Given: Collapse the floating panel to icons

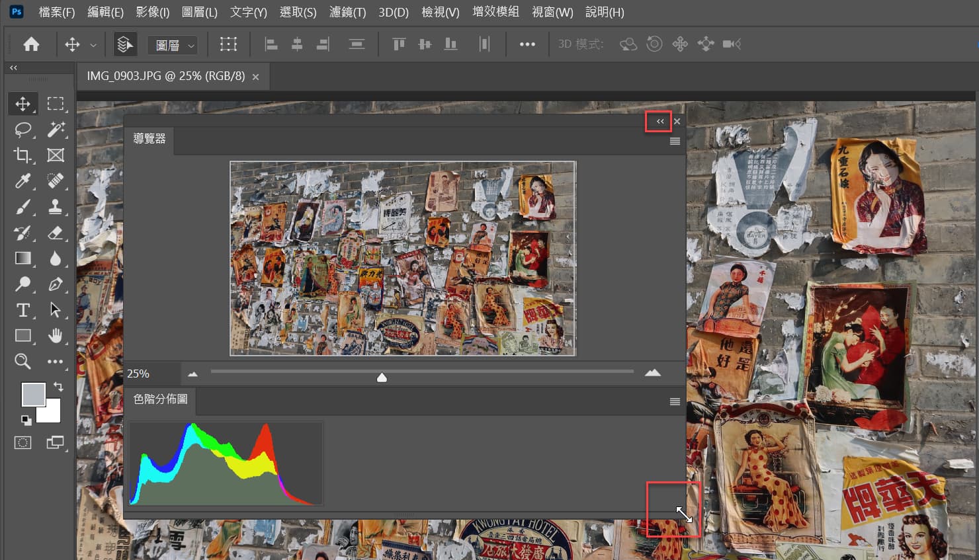Looking at the screenshot, I should 660,121.
